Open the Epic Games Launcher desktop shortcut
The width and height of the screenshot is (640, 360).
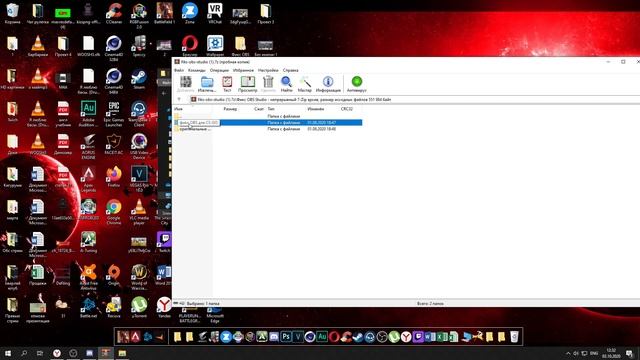[x=114, y=113]
